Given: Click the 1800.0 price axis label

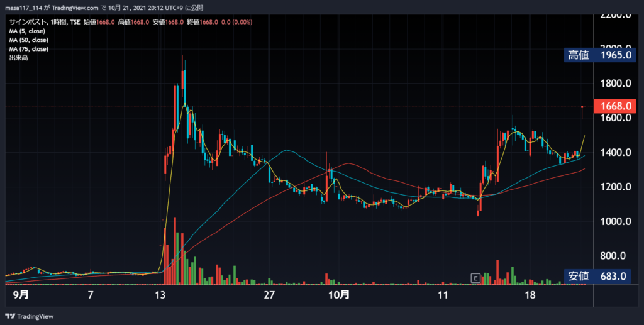Looking at the screenshot, I should (616, 84).
